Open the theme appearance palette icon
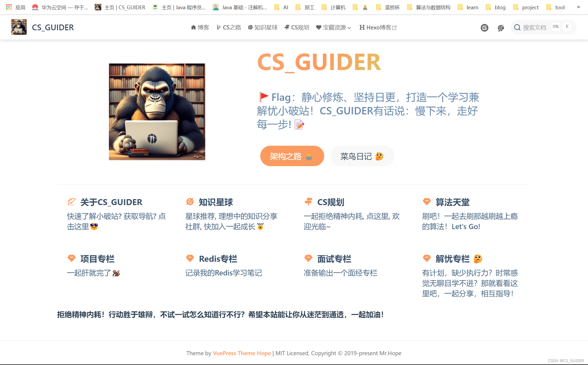The image size is (588, 365). (500, 28)
